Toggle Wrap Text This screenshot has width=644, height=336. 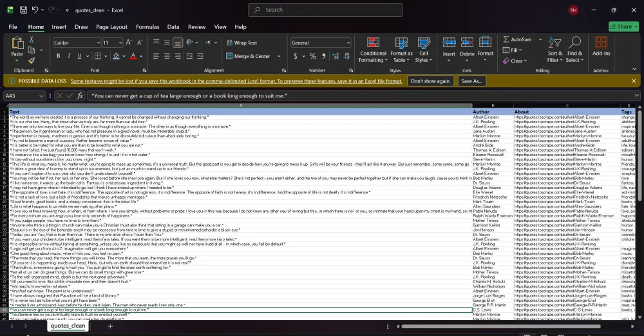pyautogui.click(x=241, y=43)
